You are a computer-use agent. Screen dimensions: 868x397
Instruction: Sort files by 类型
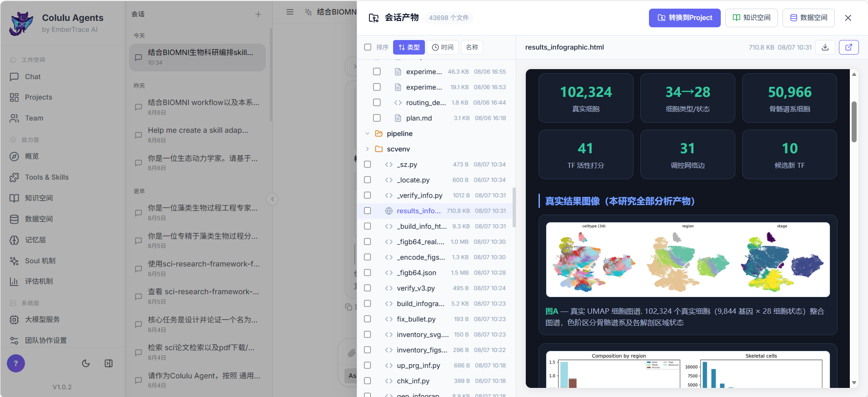[x=409, y=47]
